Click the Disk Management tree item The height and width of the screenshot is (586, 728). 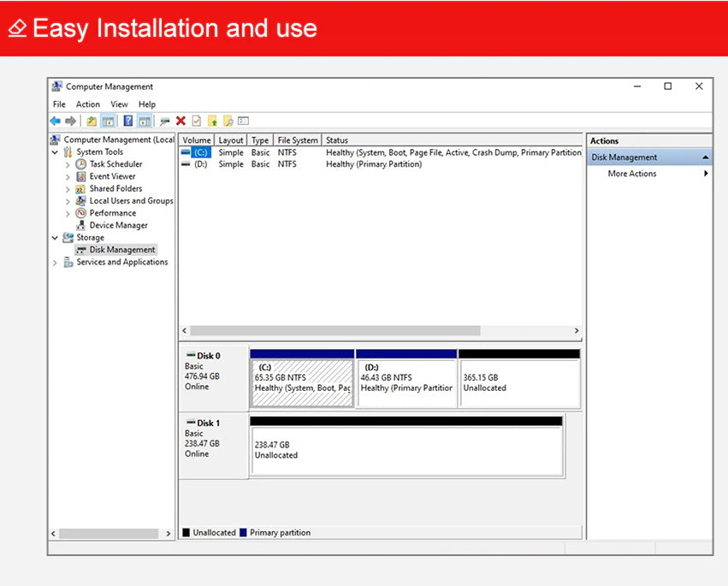coord(121,250)
